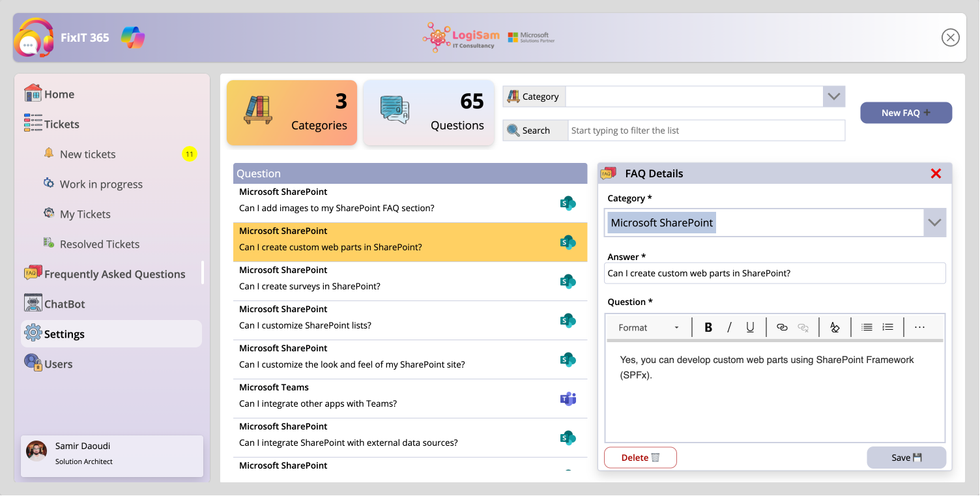
Task: Click the Search filter input field
Action: (706, 130)
